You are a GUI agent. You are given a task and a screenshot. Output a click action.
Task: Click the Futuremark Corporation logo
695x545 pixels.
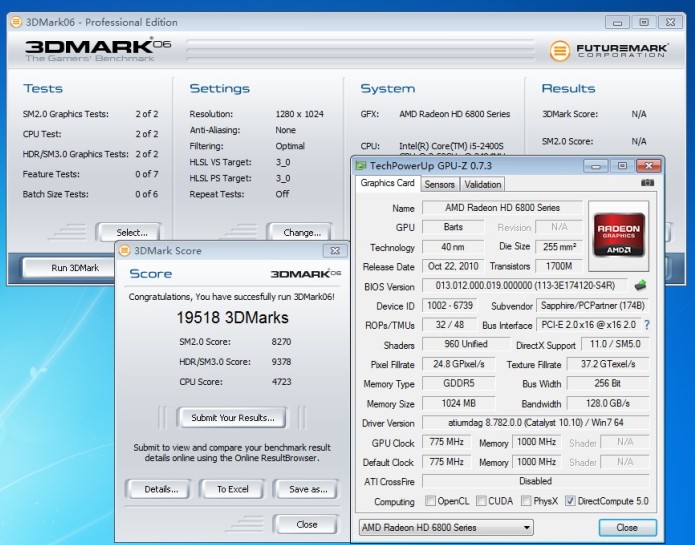(x=609, y=51)
